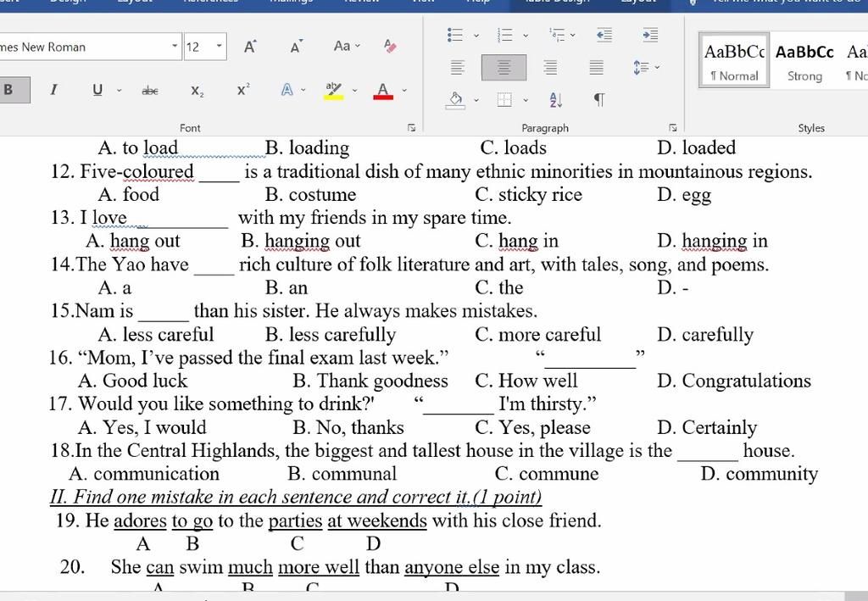Open highlight color dropdown arrow

pyautogui.click(x=355, y=90)
